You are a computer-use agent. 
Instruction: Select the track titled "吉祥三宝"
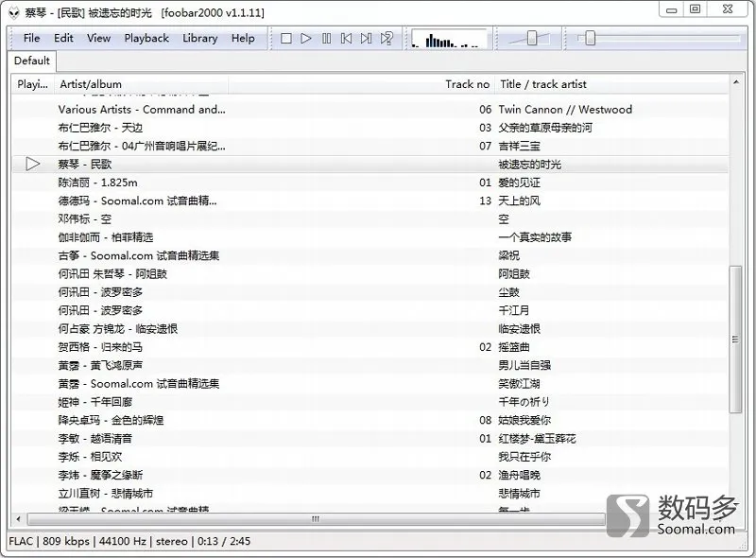[370, 147]
